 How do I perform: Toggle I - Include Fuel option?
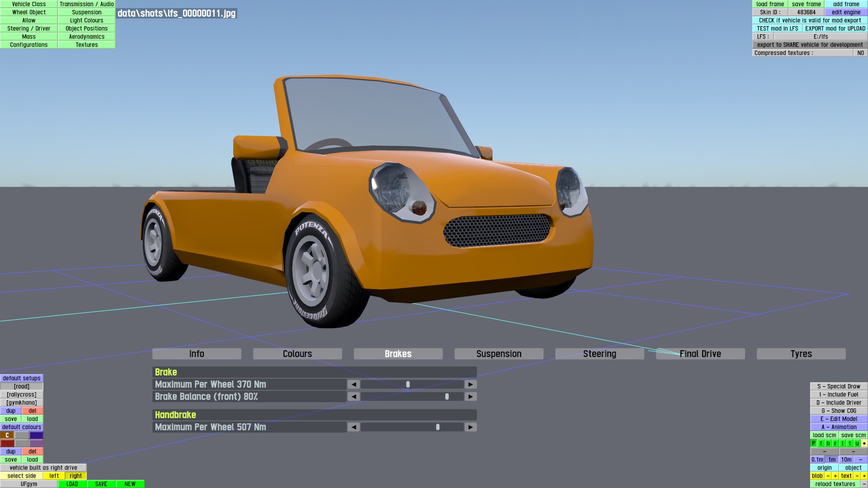(839, 394)
